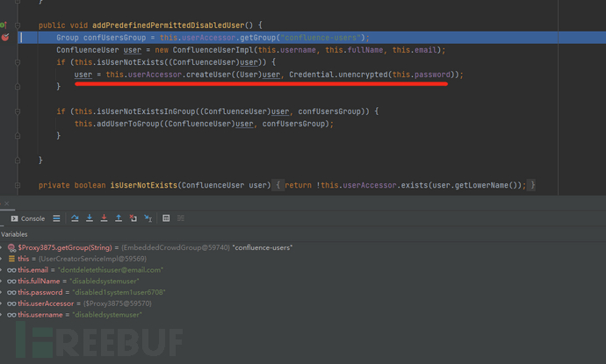Select the this = UserCreatorServiceImpl row

(x=303, y=259)
